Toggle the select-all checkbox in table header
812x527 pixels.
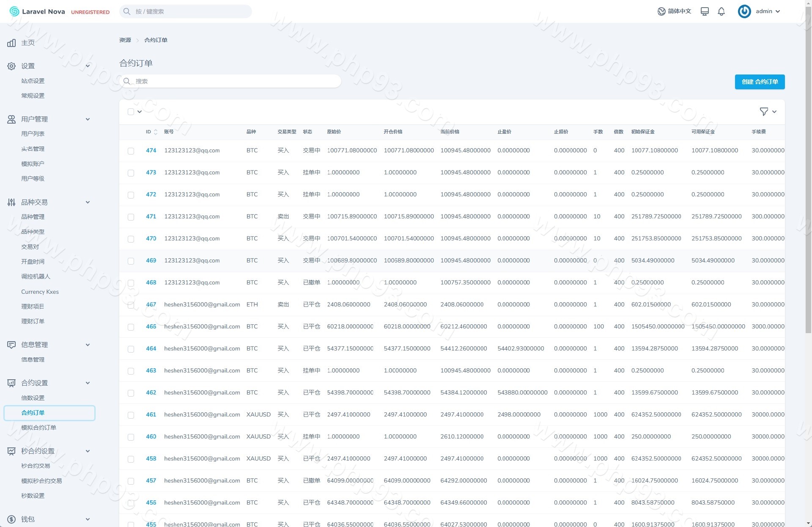click(x=131, y=112)
